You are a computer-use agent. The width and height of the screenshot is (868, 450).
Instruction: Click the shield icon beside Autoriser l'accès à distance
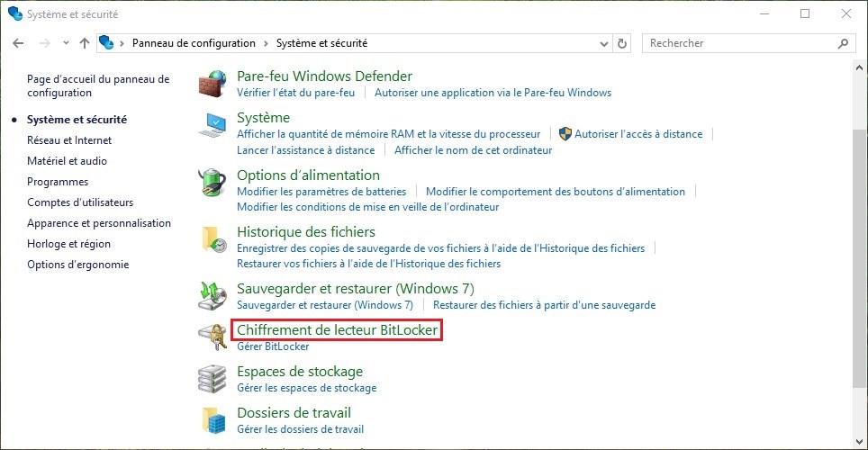click(565, 134)
